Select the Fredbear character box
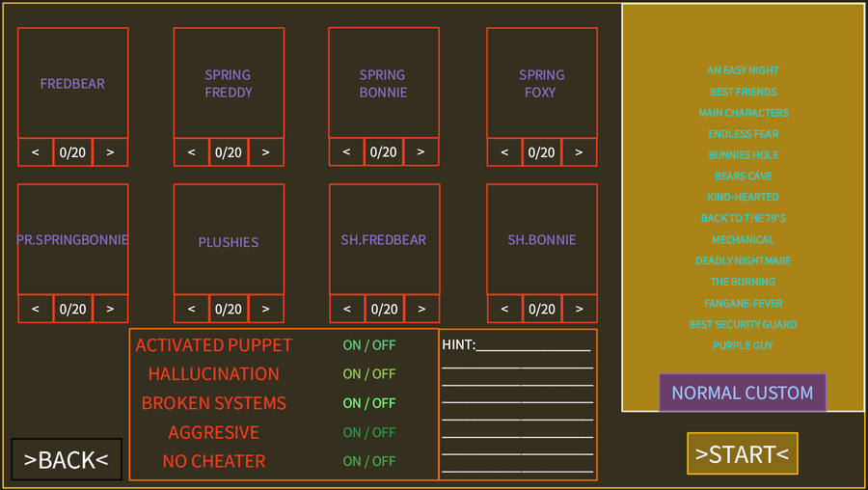The width and height of the screenshot is (868, 490). (x=73, y=83)
